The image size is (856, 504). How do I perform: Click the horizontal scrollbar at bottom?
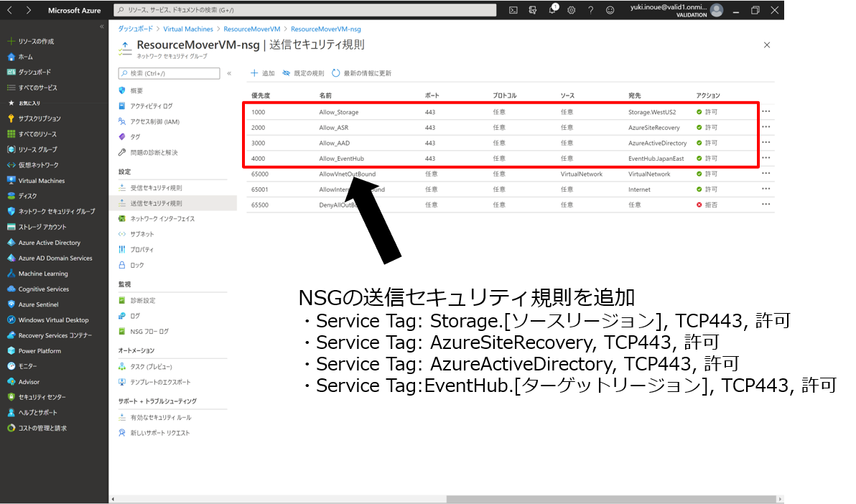tap(611, 499)
